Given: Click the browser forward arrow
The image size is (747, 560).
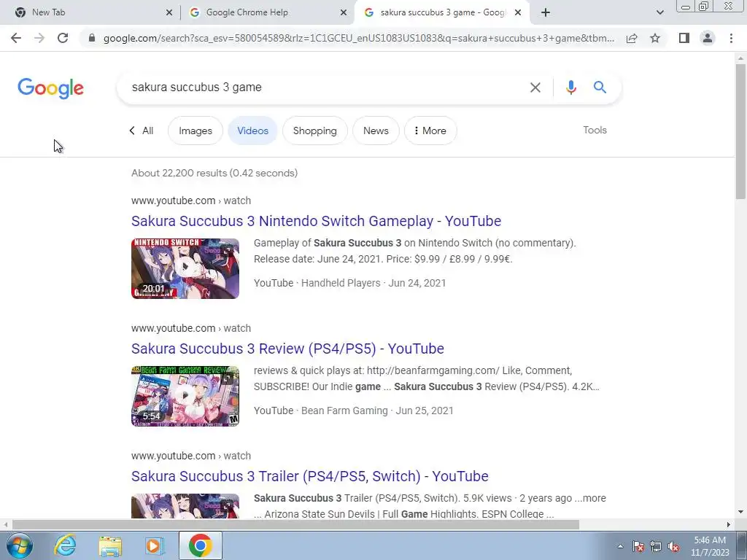Looking at the screenshot, I should (x=39, y=38).
